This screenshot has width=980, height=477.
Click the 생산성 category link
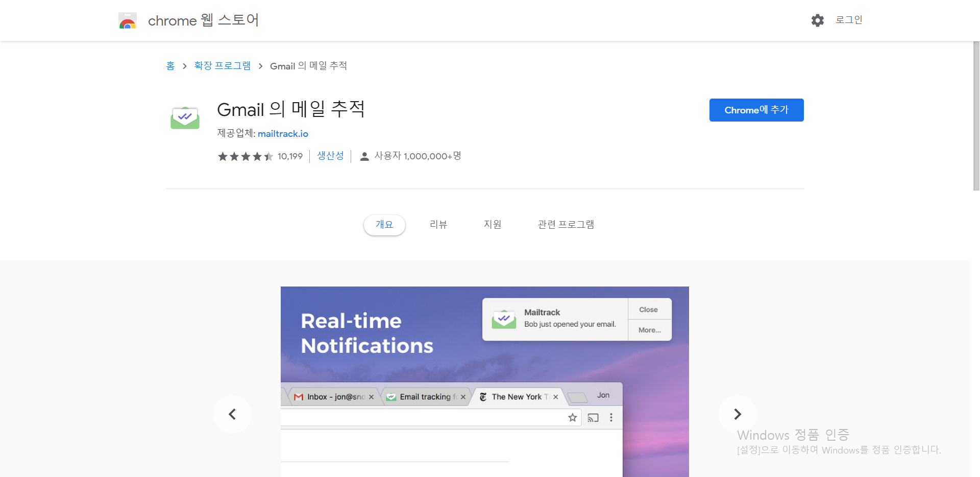pyautogui.click(x=330, y=156)
